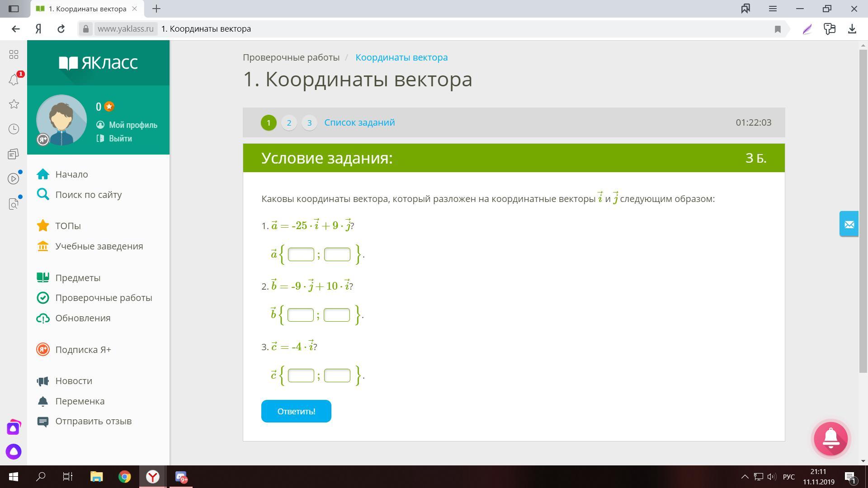Open Предметы in sidebar menu
The width and height of the screenshot is (868, 488).
78,278
